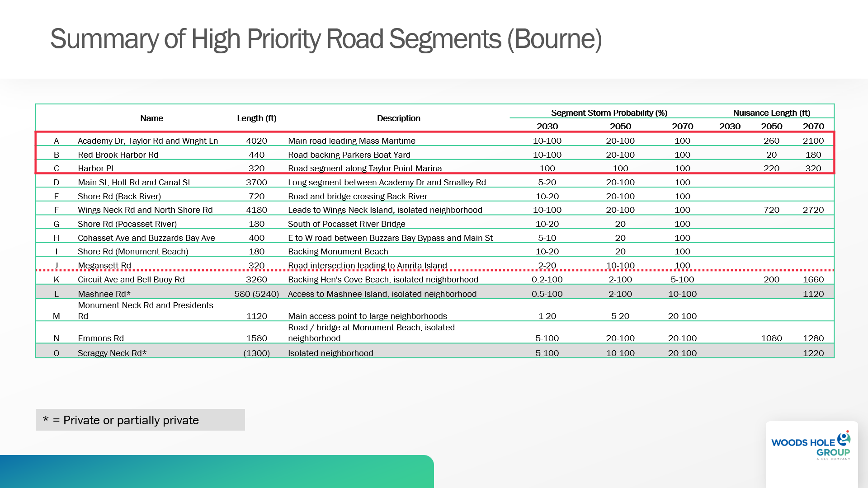Select 'Wings Neck Rd and North Shore Rd'
Screen dimensions: 868x488
point(145,210)
